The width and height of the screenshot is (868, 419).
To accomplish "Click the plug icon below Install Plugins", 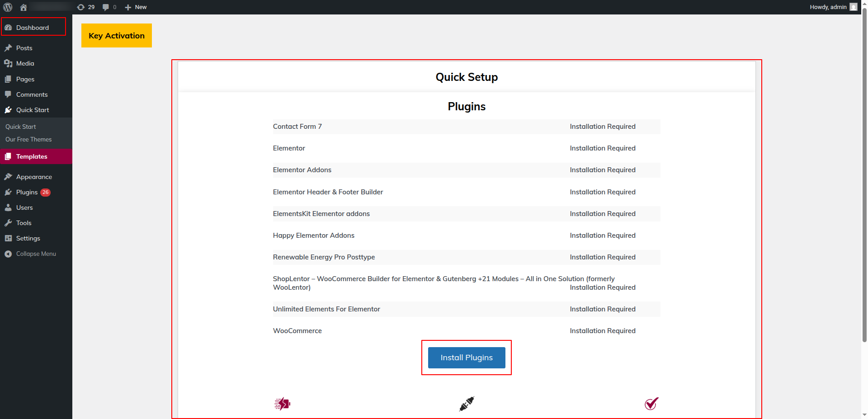I will 467,404.
